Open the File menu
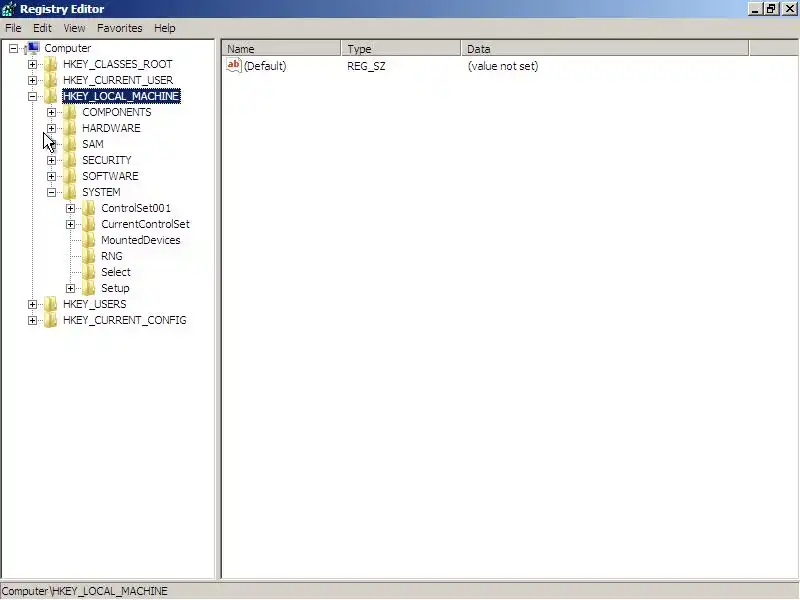Screen dimensions: 800x600 tap(13, 28)
